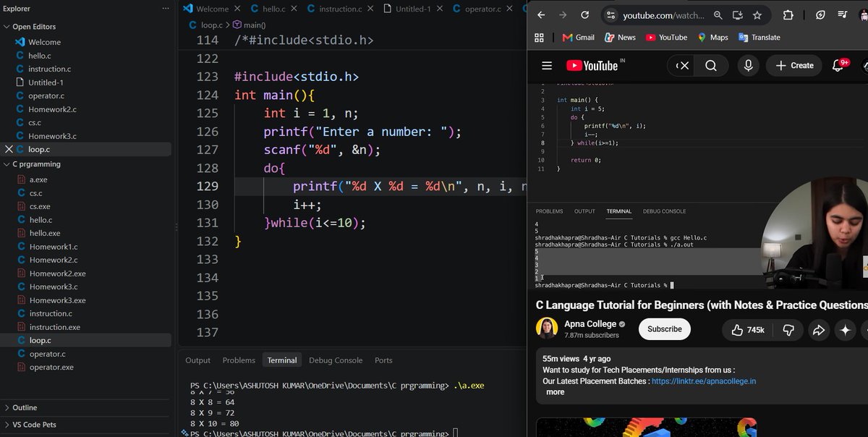Screen dimensions: 868x437
Task: Open a.exe in the file tree
Action: click(38, 179)
